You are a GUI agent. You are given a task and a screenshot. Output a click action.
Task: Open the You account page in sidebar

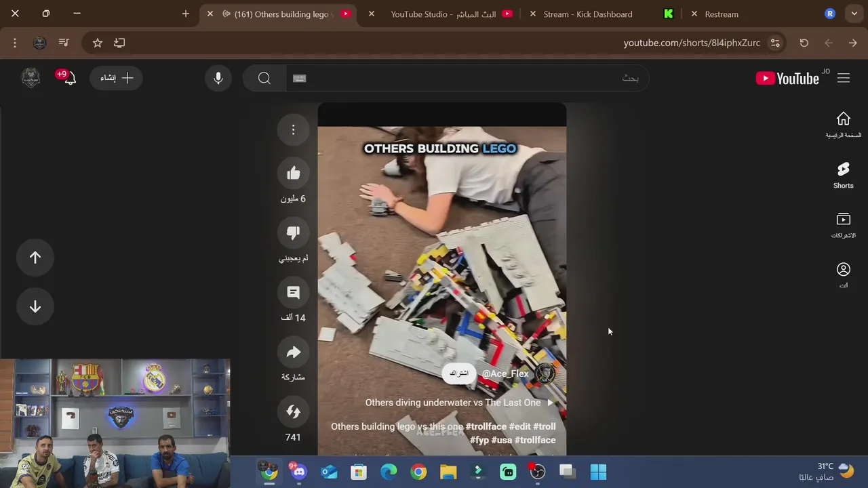coord(843,275)
